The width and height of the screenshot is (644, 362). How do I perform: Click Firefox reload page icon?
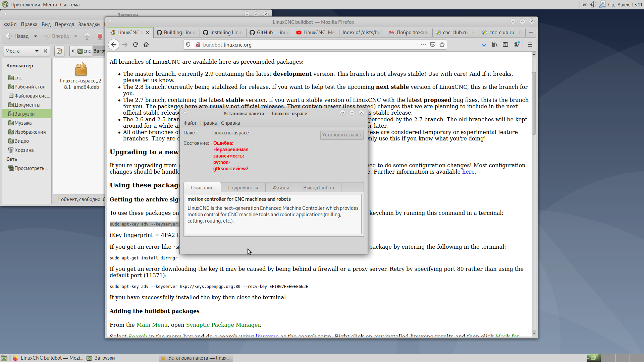(x=136, y=45)
